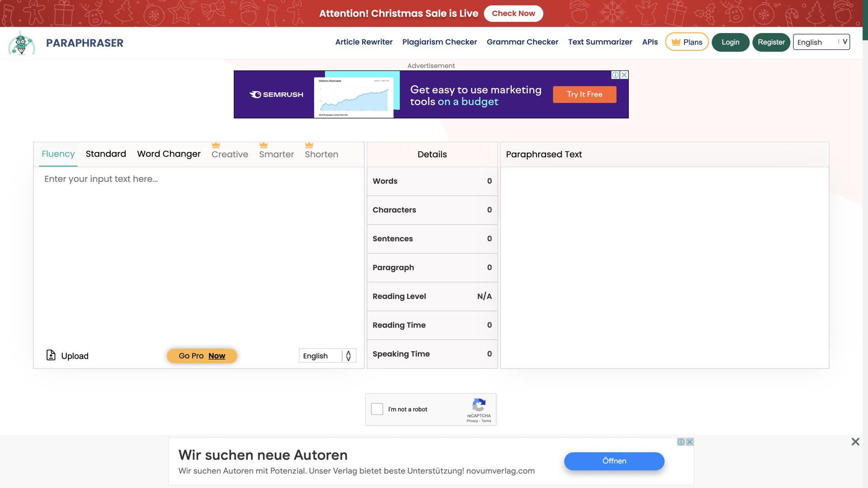Click the Upload file icon
868x488 pixels.
(51, 355)
